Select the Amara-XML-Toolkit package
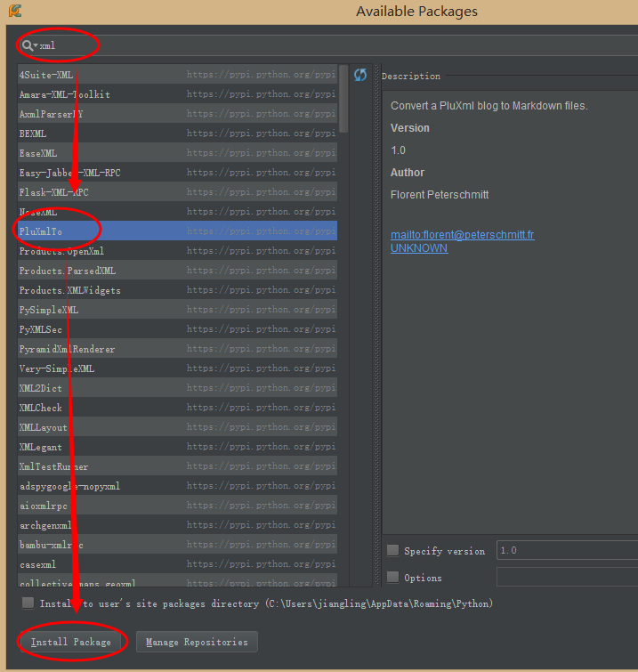 [177, 93]
